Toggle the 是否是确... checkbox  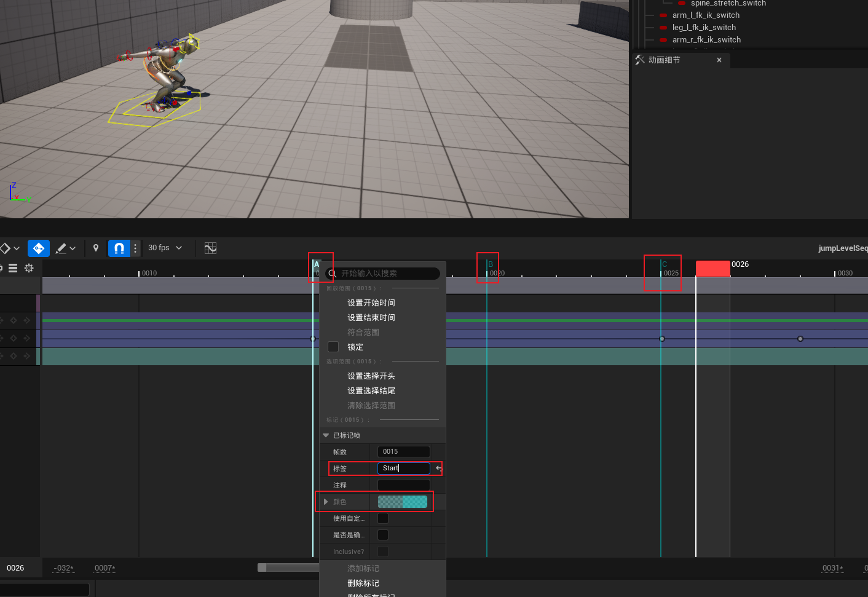383,535
